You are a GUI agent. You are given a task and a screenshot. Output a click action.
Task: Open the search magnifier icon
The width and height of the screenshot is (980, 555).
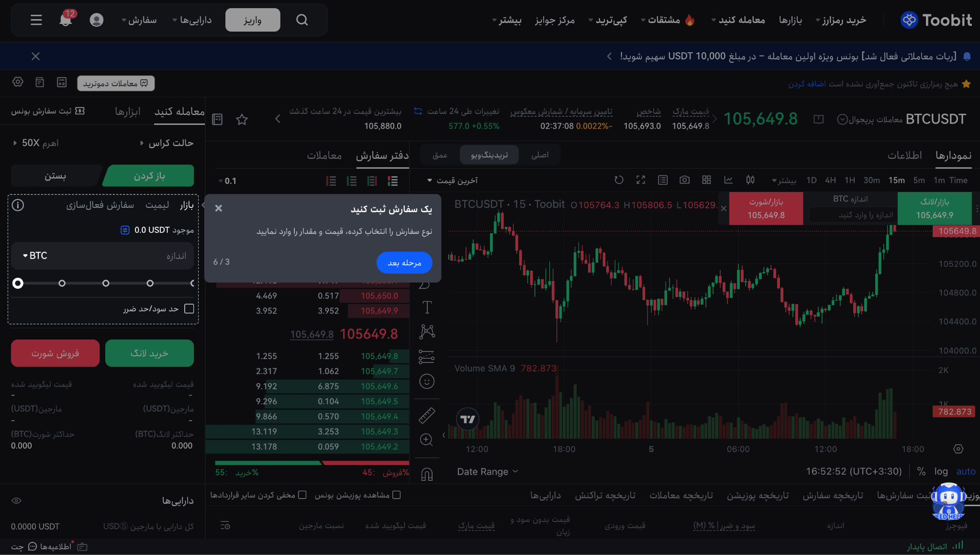(x=301, y=20)
